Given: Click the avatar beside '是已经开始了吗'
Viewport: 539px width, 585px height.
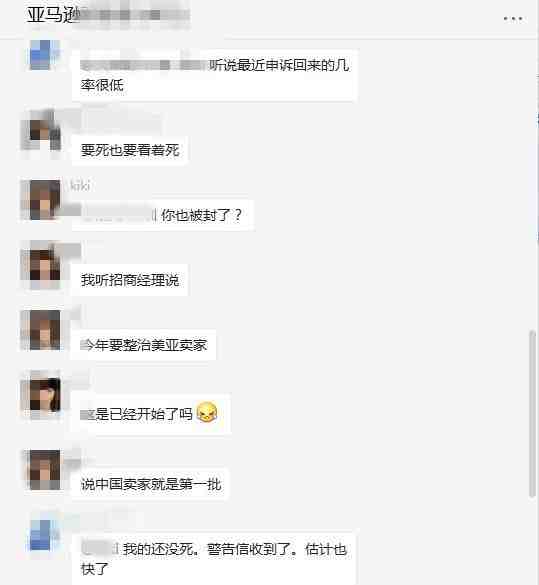Looking at the screenshot, I should point(42,395).
